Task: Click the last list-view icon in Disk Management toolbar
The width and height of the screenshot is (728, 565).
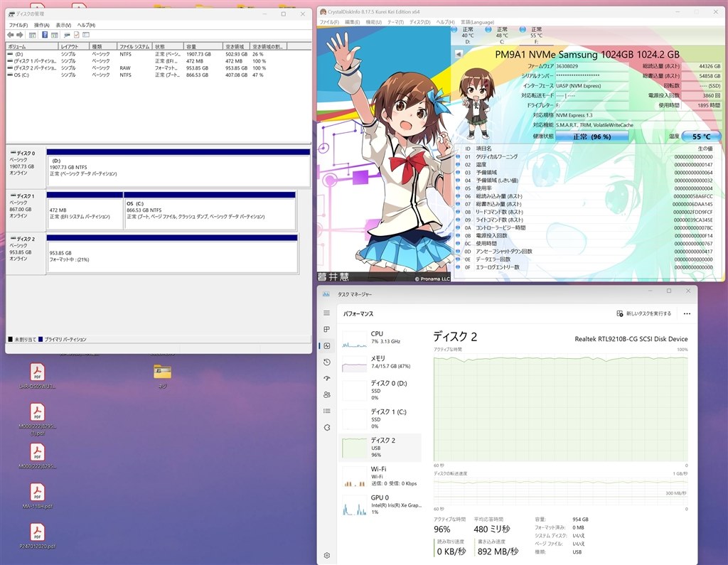Action: pyautogui.click(x=86, y=35)
